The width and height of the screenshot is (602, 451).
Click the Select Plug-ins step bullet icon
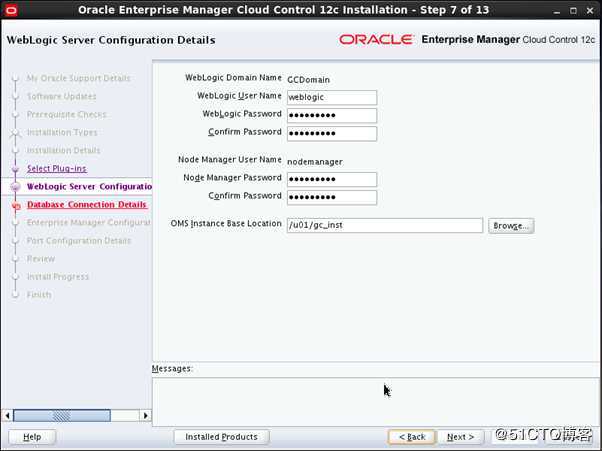[x=15, y=169]
